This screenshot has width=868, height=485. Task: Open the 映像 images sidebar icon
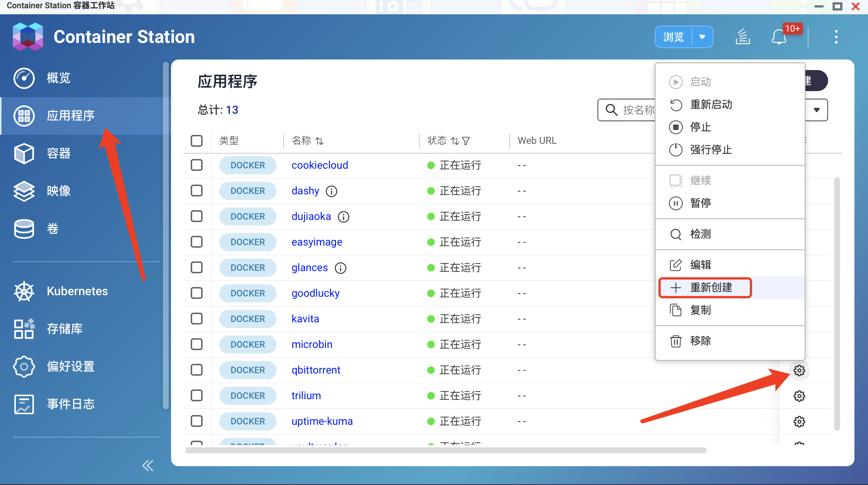(24, 191)
